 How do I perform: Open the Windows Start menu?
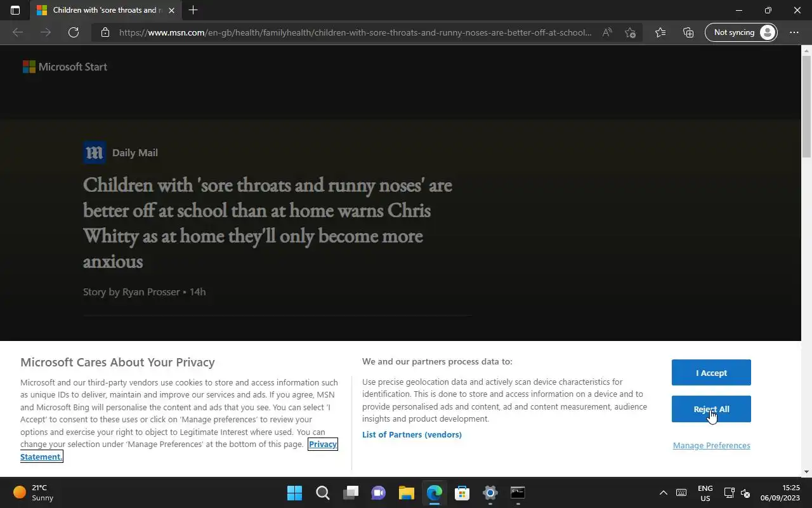tap(294, 493)
